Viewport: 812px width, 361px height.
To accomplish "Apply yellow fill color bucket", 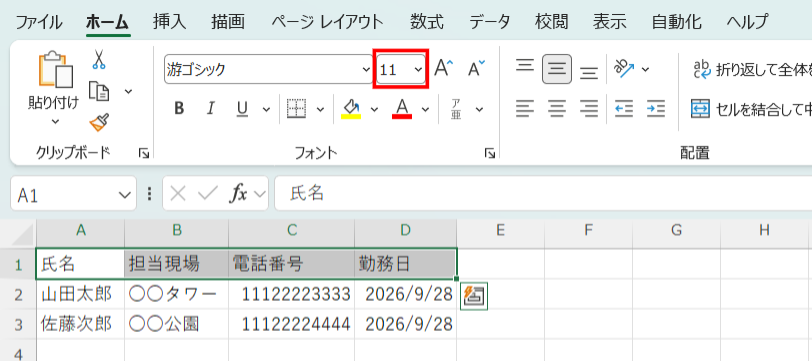I will coord(351,109).
